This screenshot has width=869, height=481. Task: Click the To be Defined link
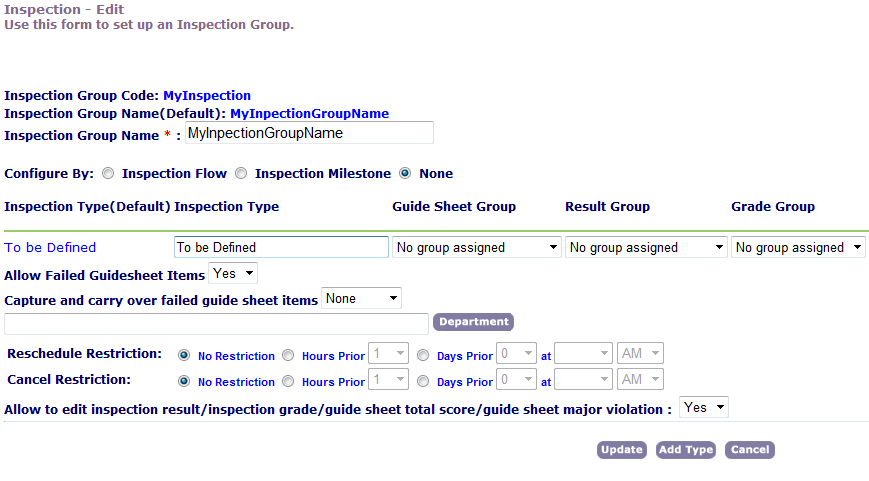pyautogui.click(x=51, y=247)
